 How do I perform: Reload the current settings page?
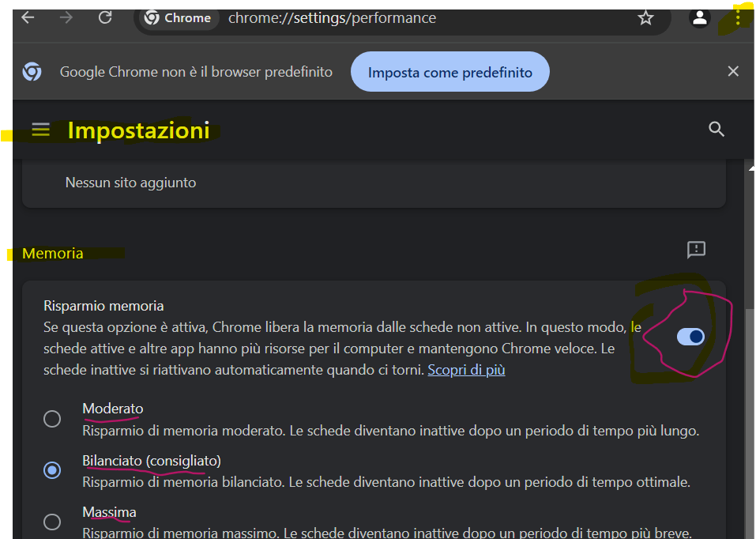click(105, 17)
